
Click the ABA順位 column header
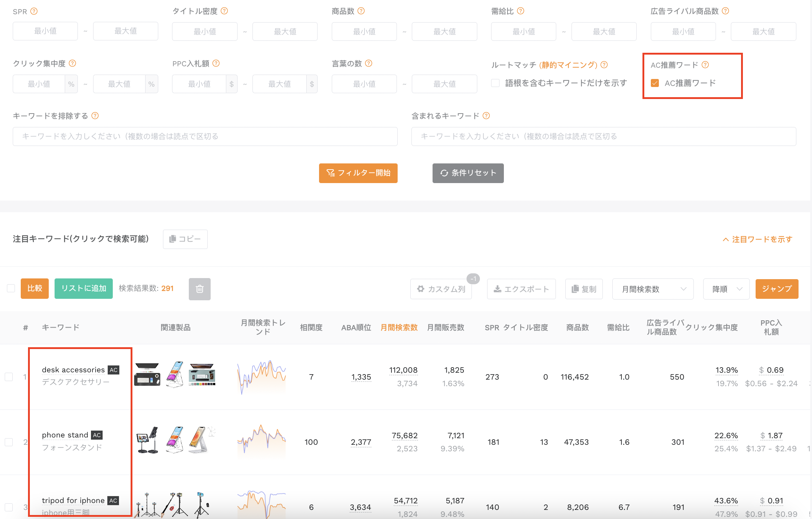tap(356, 327)
